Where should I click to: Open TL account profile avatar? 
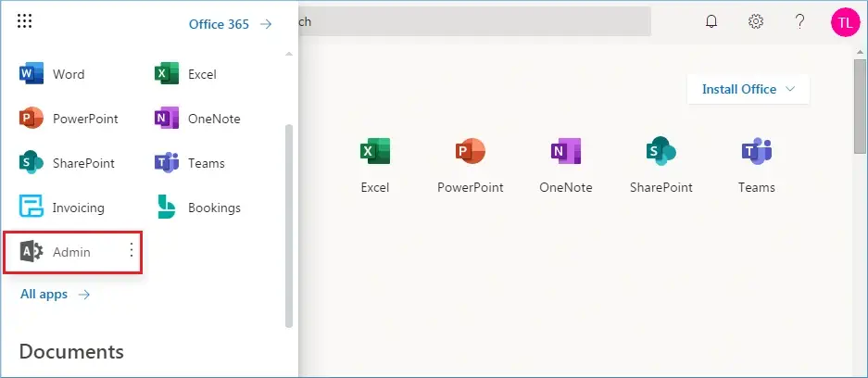click(x=845, y=22)
